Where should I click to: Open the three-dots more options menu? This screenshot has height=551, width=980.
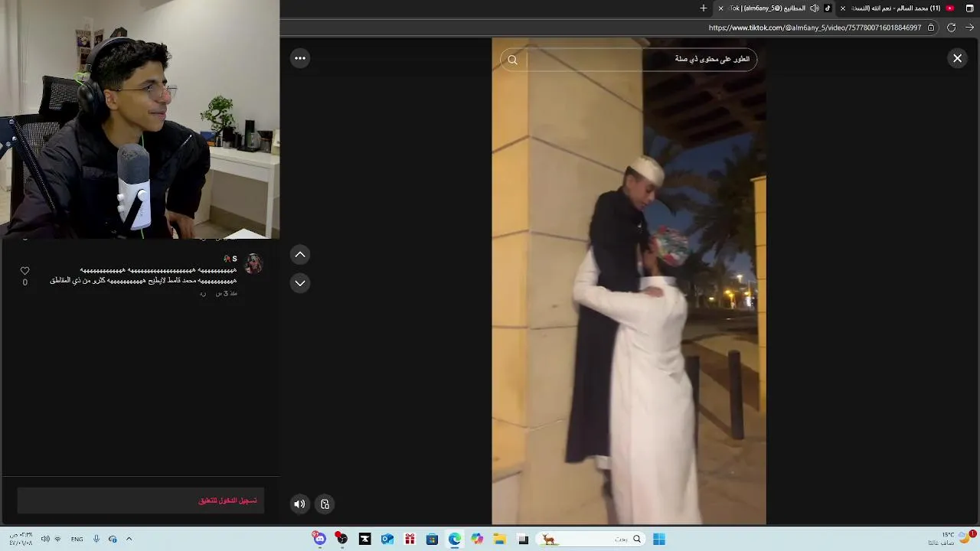[300, 58]
